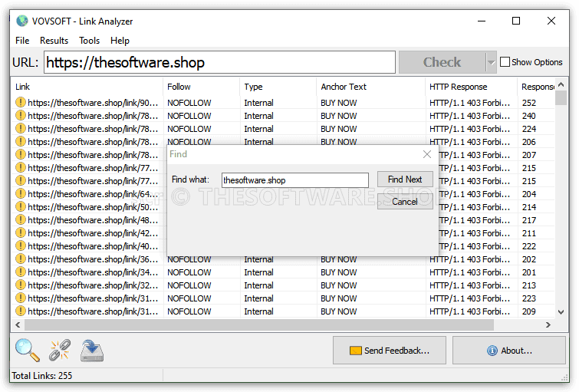Click warning icon beside link/48 row
Screen dimensions: 579x392
click(x=20, y=220)
